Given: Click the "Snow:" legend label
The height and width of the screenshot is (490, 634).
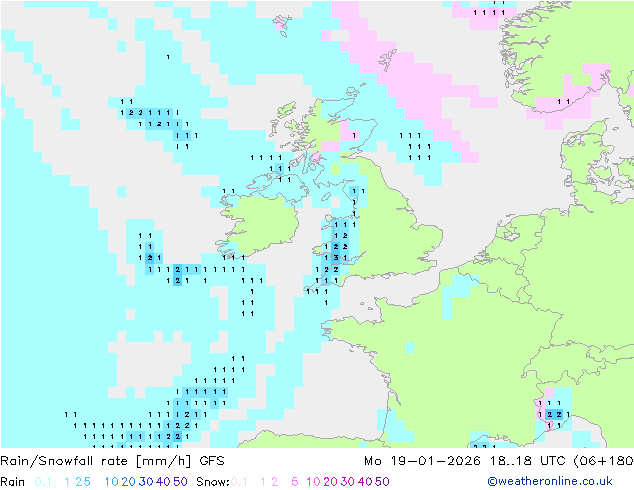Looking at the screenshot, I should (x=213, y=482).
